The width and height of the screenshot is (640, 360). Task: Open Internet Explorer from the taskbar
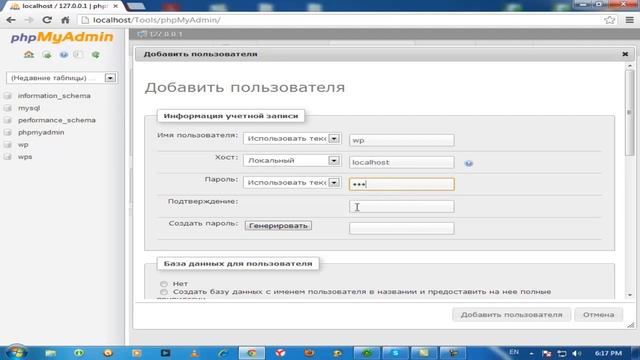(x=223, y=353)
